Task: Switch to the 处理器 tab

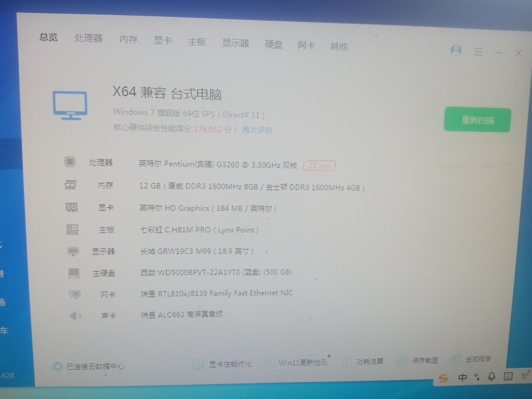Action: click(x=88, y=38)
